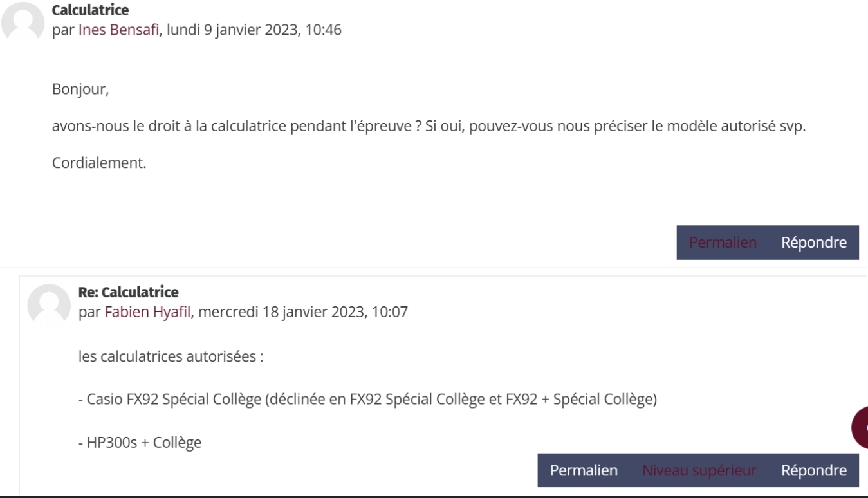Go to Niveau supérieur from the reply
Image resolution: width=868 pixels, height=498 pixels.
coord(699,470)
